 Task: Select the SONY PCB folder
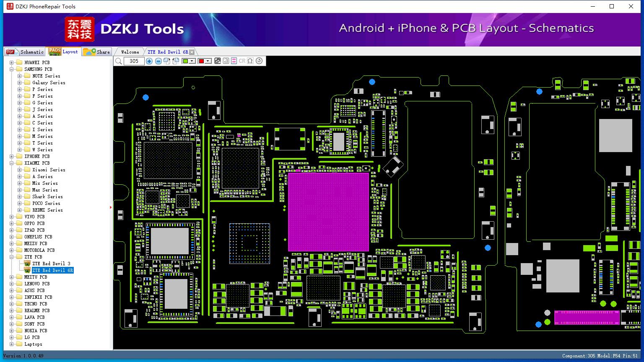click(34, 324)
